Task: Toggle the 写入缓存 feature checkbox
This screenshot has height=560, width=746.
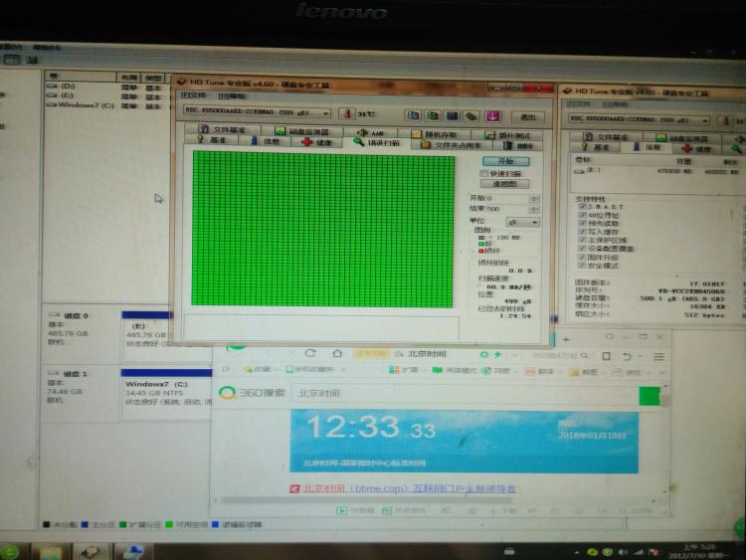Action: point(582,232)
